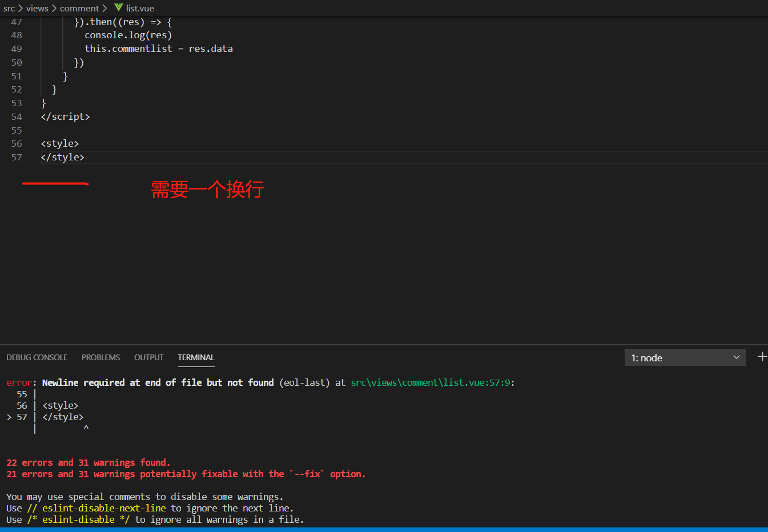Click '22 errors and 31 warnings found.' text

point(89,462)
